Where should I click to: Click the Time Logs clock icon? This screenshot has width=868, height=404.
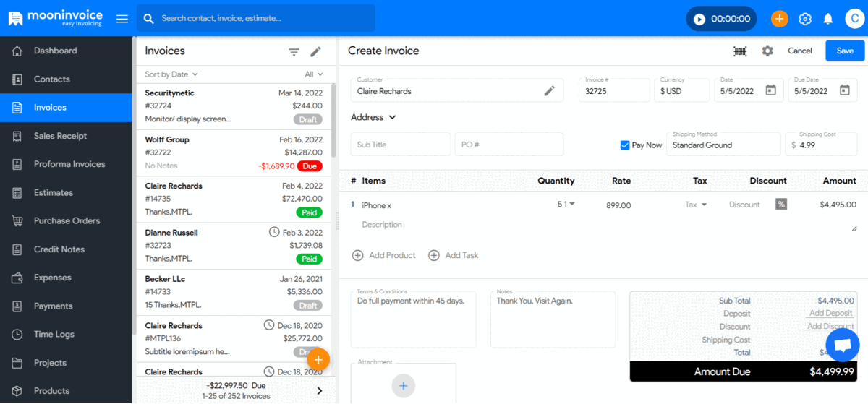(17, 334)
